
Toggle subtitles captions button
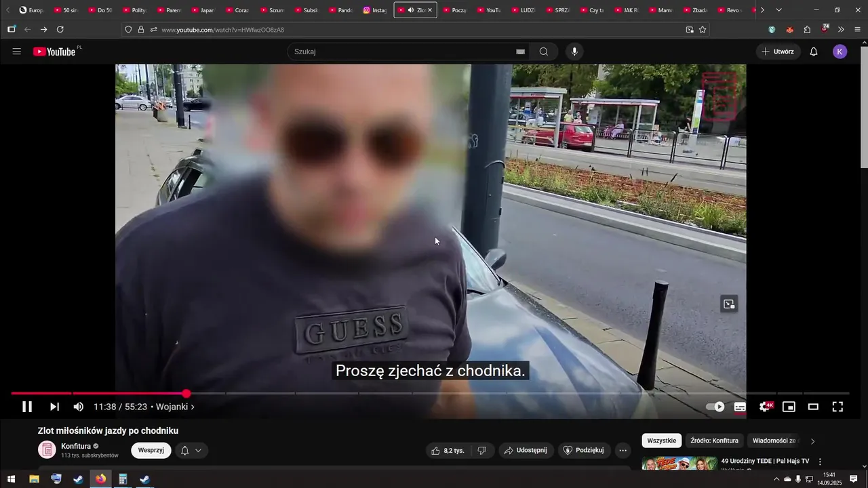coord(740,407)
